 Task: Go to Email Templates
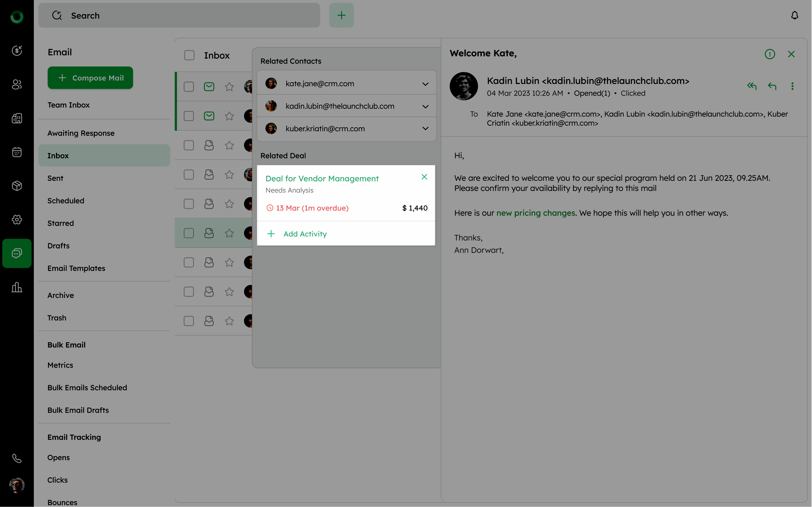76,268
